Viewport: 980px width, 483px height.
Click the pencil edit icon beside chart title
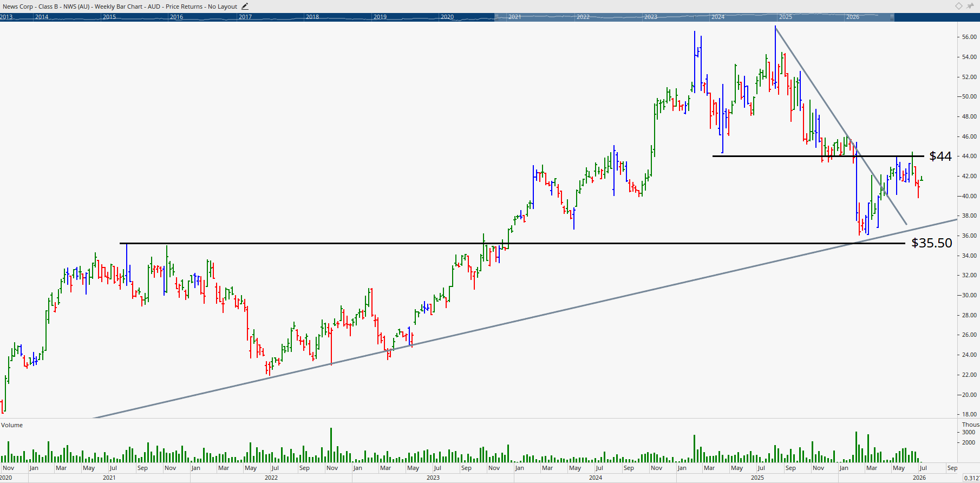tap(245, 6)
